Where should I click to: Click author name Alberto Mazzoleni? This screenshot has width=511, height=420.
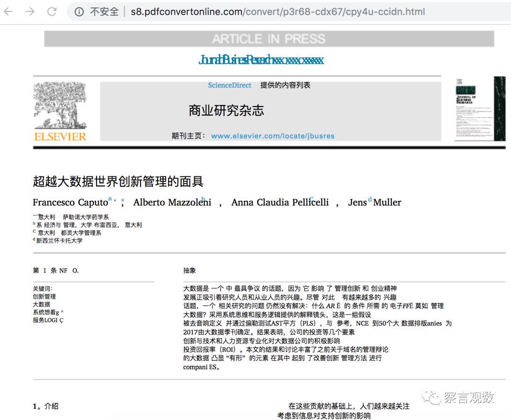(172, 203)
